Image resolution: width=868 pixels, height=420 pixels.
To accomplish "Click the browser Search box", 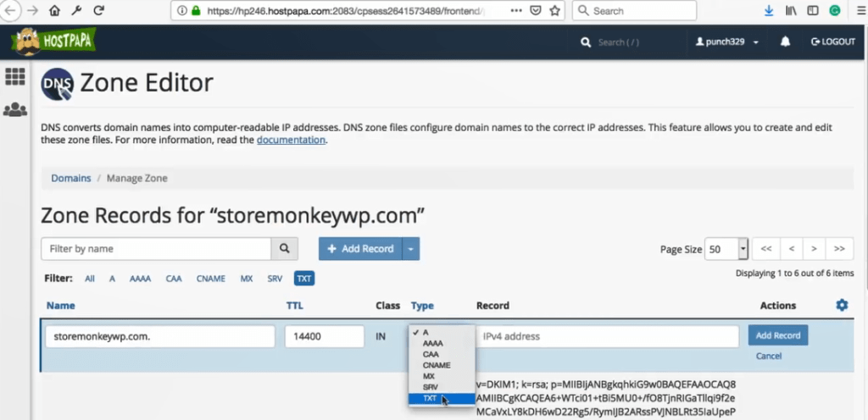I will pos(634,10).
